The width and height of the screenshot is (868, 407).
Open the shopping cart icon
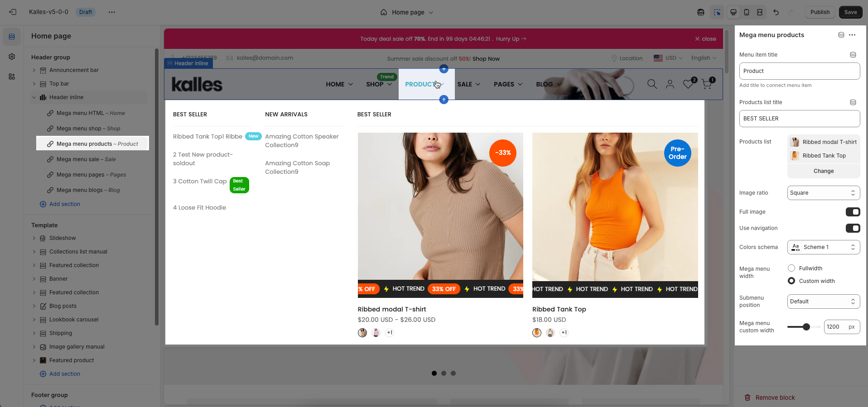(x=707, y=83)
